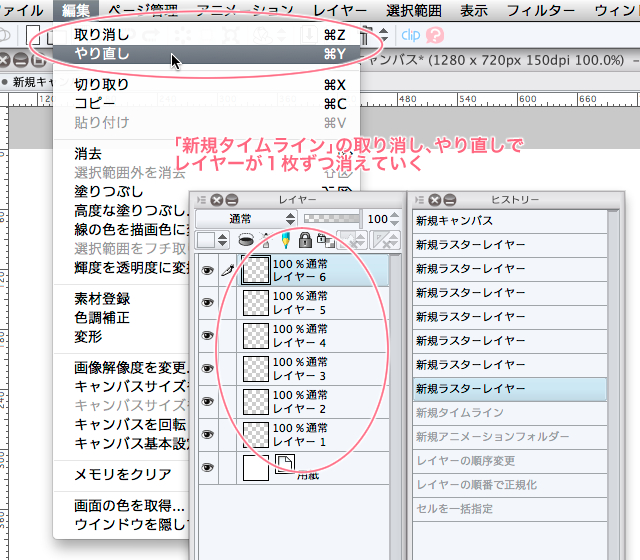Select the レイヤー 5 row
The image size is (640, 560).
313,303
